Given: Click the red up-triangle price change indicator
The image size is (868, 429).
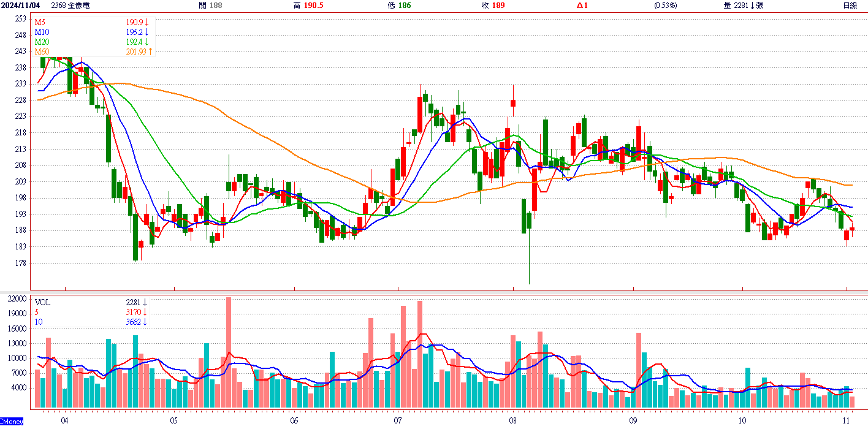Looking at the screenshot, I should (x=582, y=6).
